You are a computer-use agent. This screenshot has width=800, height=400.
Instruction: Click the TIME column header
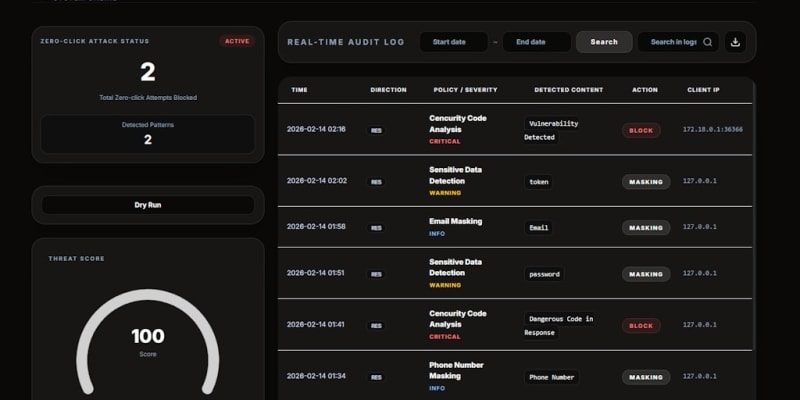pos(299,90)
